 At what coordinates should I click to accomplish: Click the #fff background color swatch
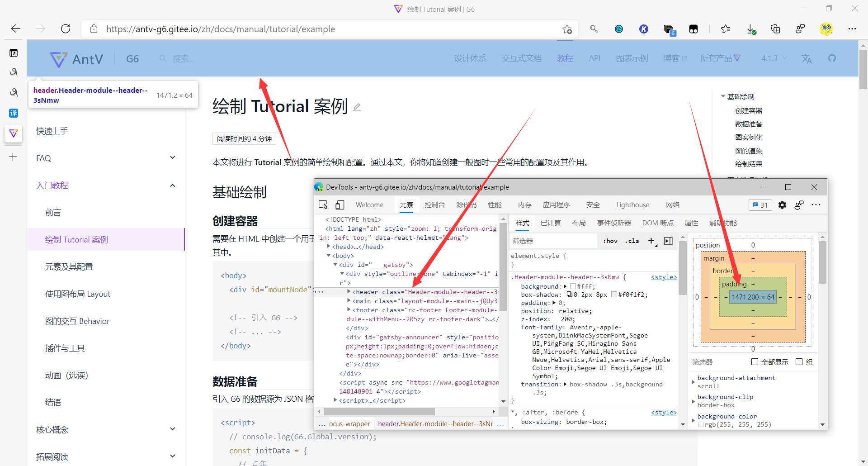pos(573,286)
